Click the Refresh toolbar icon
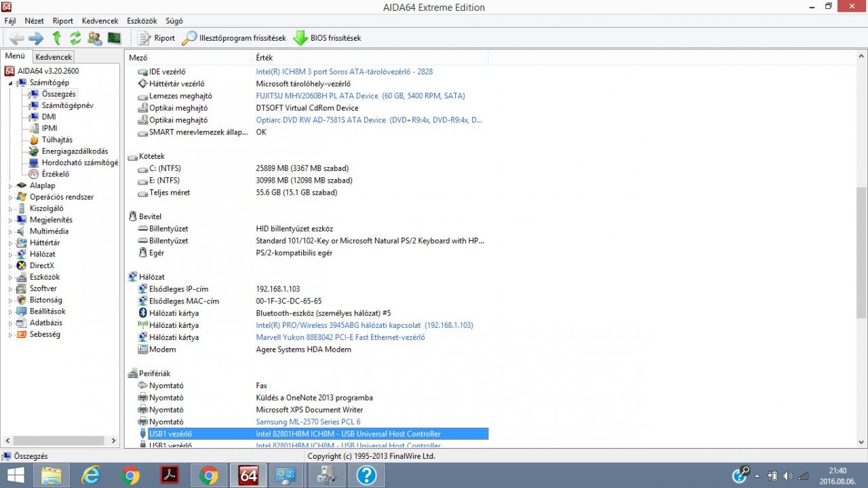The image size is (868, 488). coord(75,38)
